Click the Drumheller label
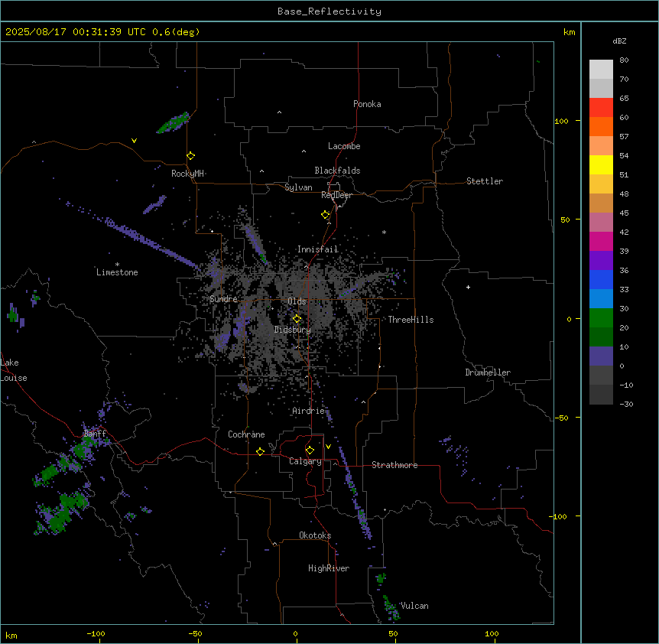Viewport: 659px width, 644px height. (488, 372)
